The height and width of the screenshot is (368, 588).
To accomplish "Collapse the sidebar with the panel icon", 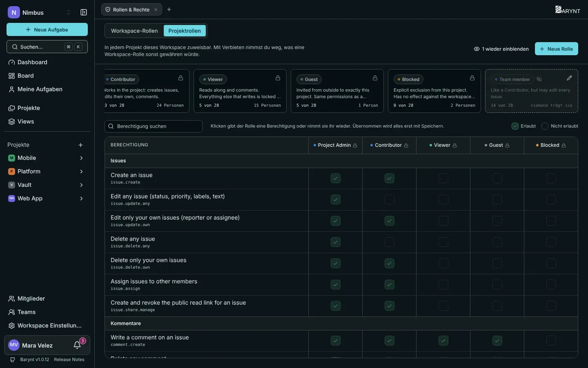I will click(x=84, y=13).
